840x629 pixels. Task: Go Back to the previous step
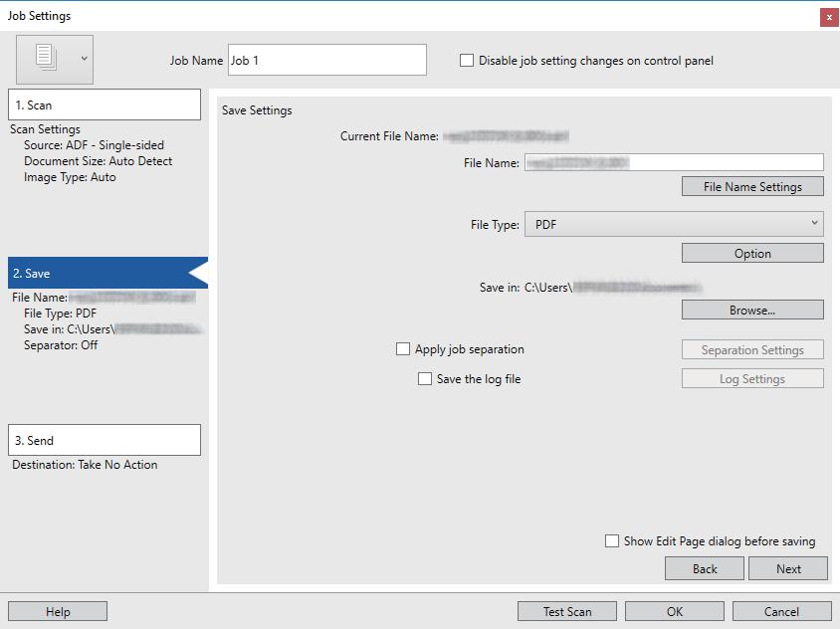point(704,568)
